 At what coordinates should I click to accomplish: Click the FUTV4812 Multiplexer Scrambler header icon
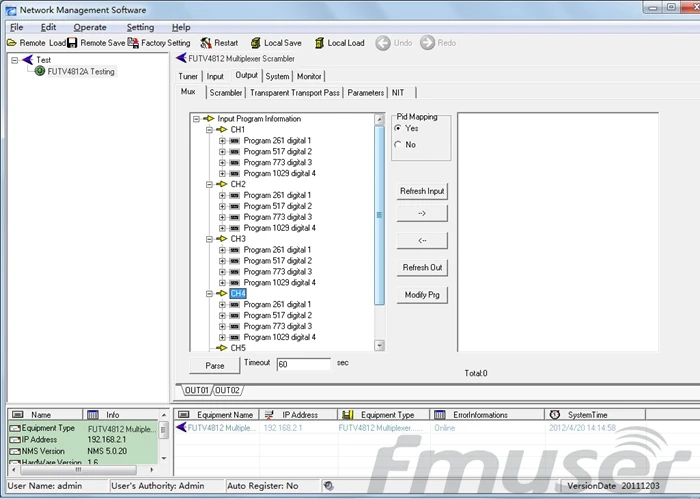click(x=181, y=58)
